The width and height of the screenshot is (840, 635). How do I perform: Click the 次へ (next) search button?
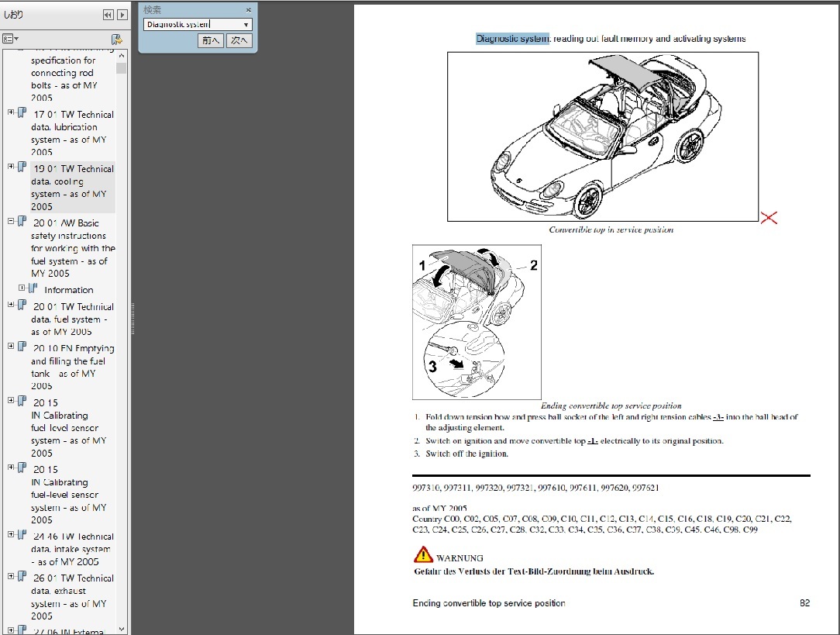(x=239, y=40)
